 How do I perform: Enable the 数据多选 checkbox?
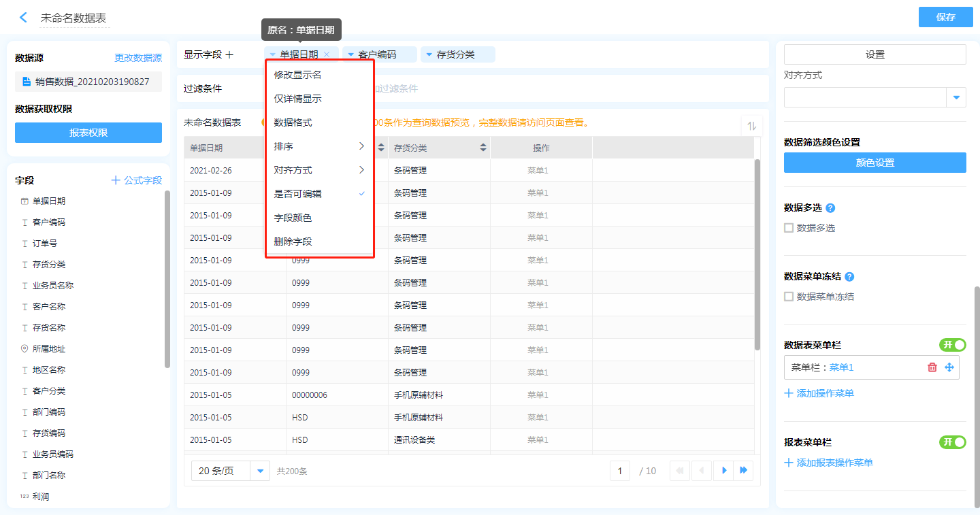coord(789,228)
